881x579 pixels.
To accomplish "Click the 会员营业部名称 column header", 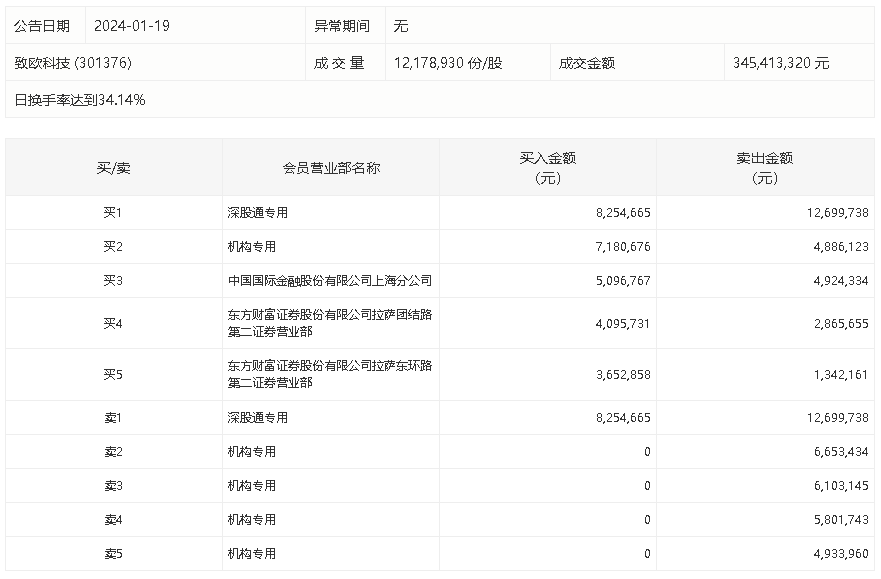I will [331, 168].
